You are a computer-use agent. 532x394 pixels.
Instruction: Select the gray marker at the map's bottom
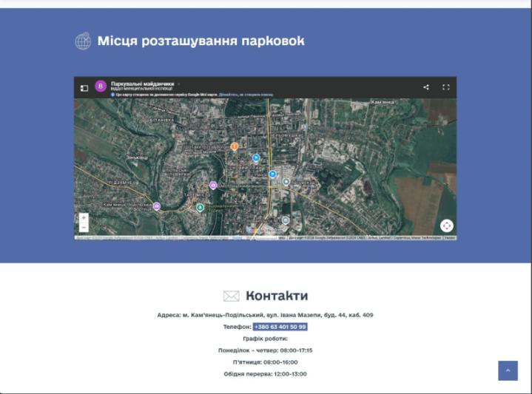(x=286, y=221)
